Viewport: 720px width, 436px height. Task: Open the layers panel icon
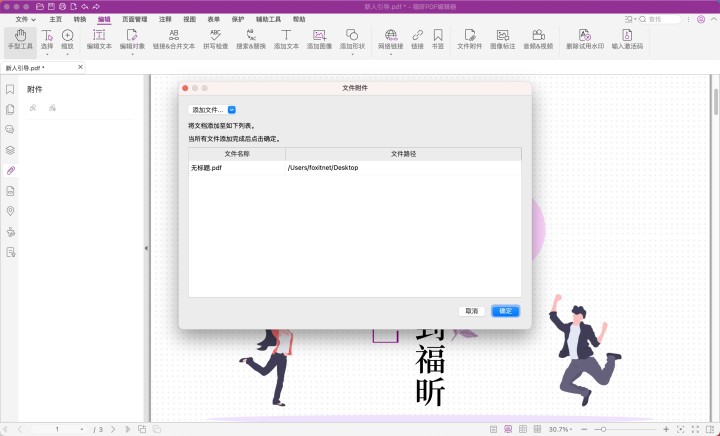click(x=10, y=150)
